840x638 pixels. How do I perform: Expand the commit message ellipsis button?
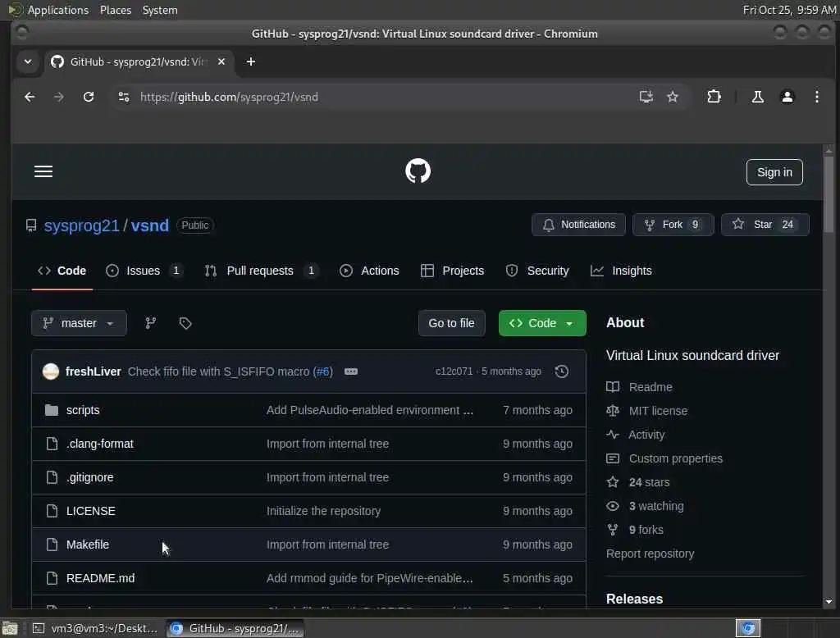pos(351,371)
